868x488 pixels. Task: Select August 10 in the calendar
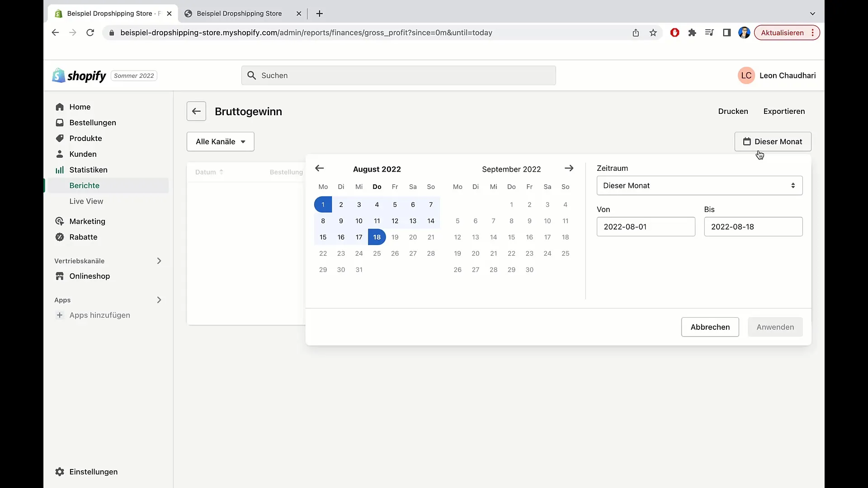[359, 221]
